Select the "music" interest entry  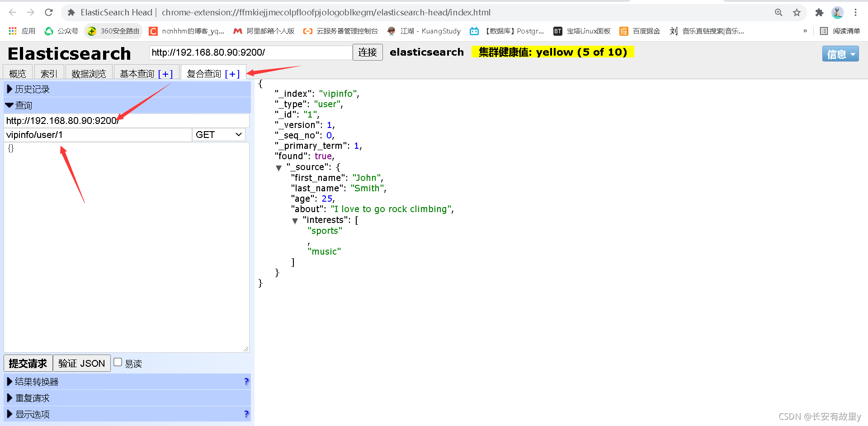point(325,251)
